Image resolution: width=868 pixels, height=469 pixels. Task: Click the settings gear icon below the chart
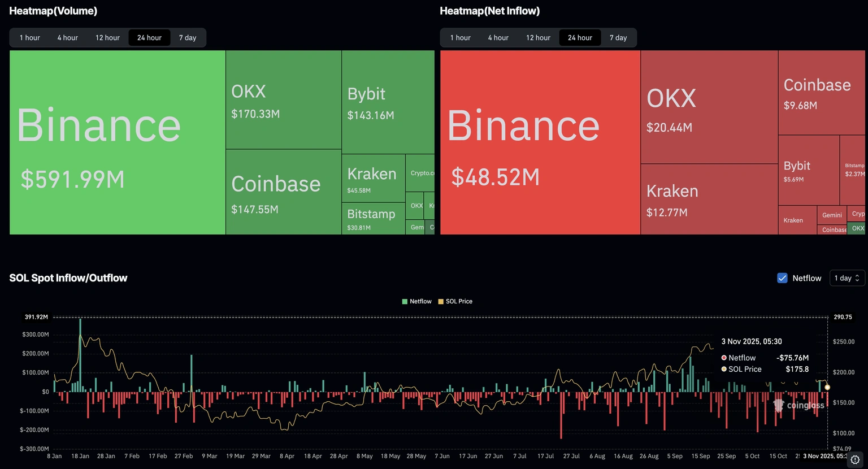click(x=855, y=459)
